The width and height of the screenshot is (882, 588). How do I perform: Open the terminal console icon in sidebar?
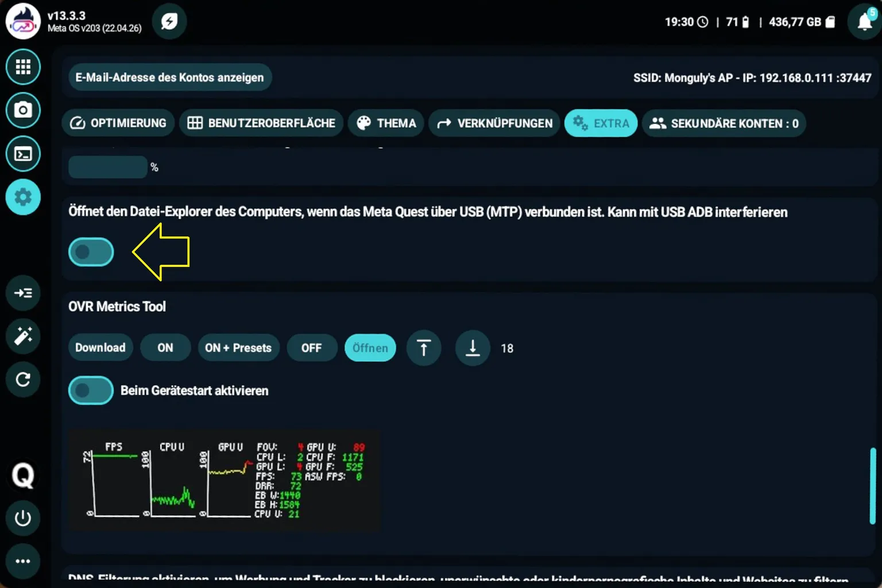point(23,153)
